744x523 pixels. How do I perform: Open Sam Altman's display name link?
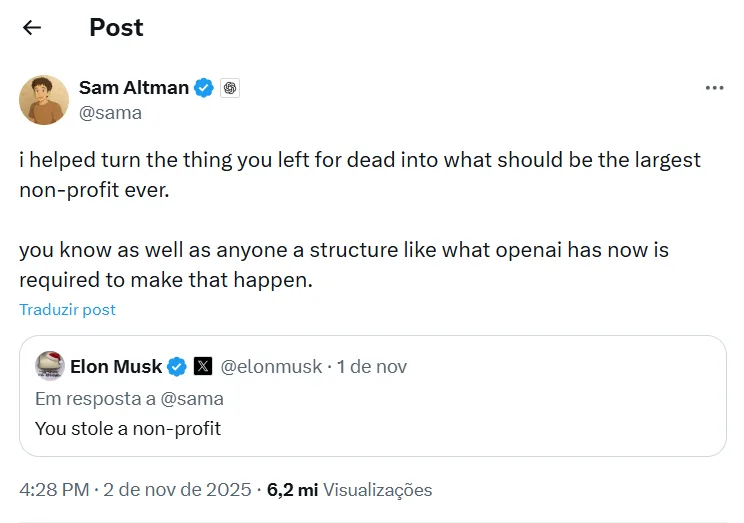point(134,88)
